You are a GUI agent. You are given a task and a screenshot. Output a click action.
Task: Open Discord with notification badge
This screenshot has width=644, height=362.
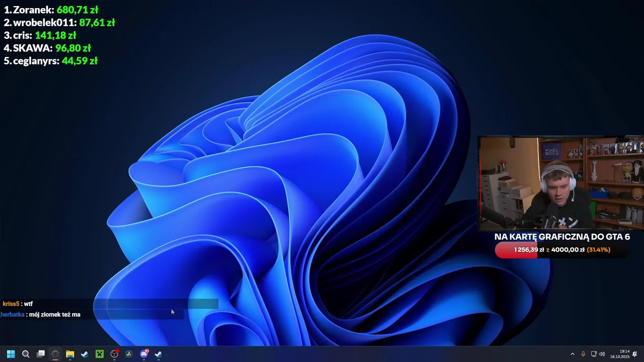click(x=144, y=354)
